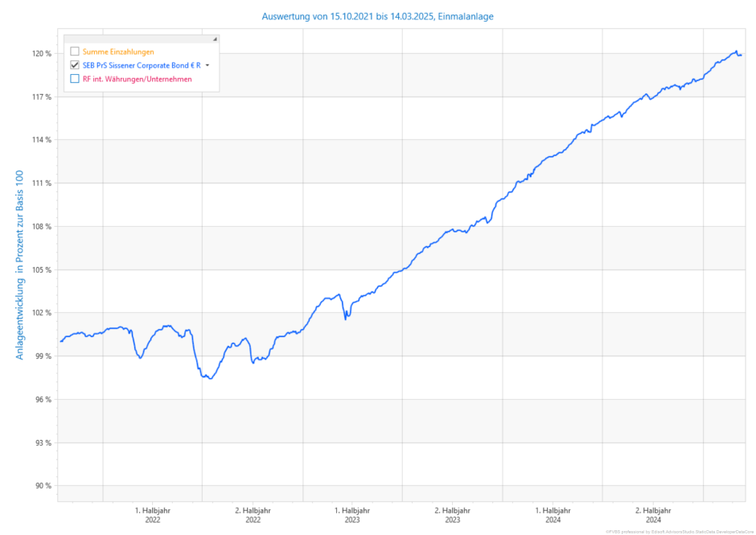Image resolution: width=756 pixels, height=535 pixels.
Task: Select the blue SEB PrS Sissener legend label
Action: pyautogui.click(x=142, y=65)
